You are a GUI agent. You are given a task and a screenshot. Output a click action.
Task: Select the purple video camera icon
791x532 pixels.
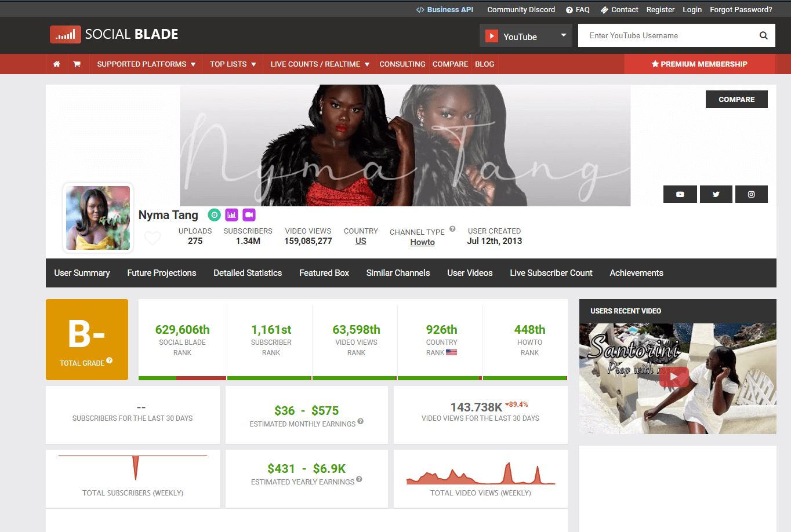(x=249, y=214)
